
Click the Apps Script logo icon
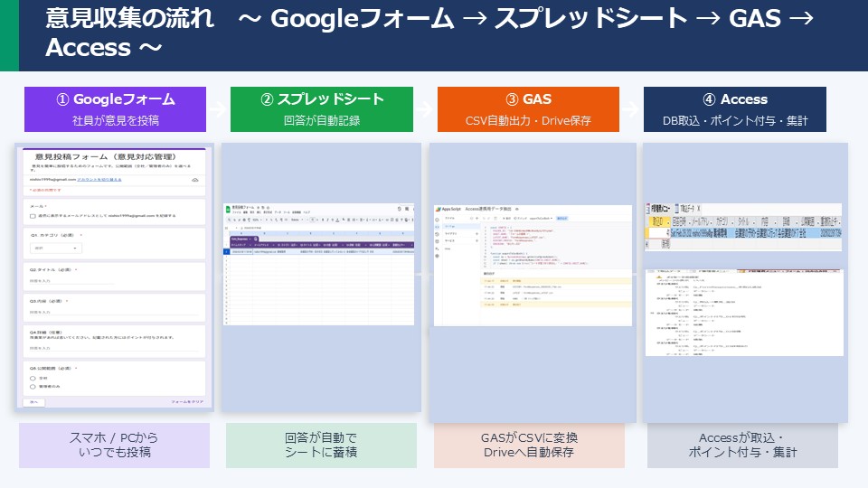pyautogui.click(x=438, y=210)
